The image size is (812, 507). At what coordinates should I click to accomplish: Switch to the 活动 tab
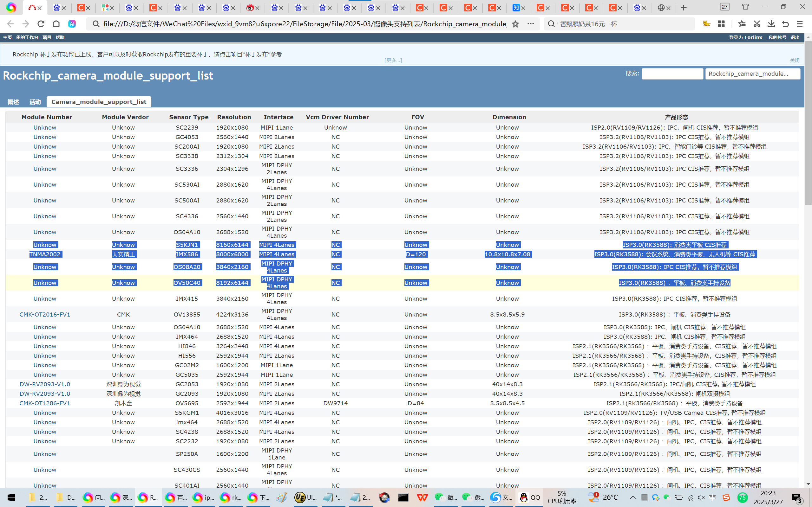click(x=35, y=102)
